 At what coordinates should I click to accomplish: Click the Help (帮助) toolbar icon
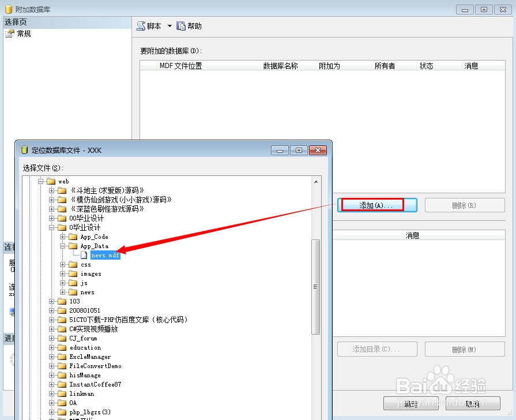(181, 26)
